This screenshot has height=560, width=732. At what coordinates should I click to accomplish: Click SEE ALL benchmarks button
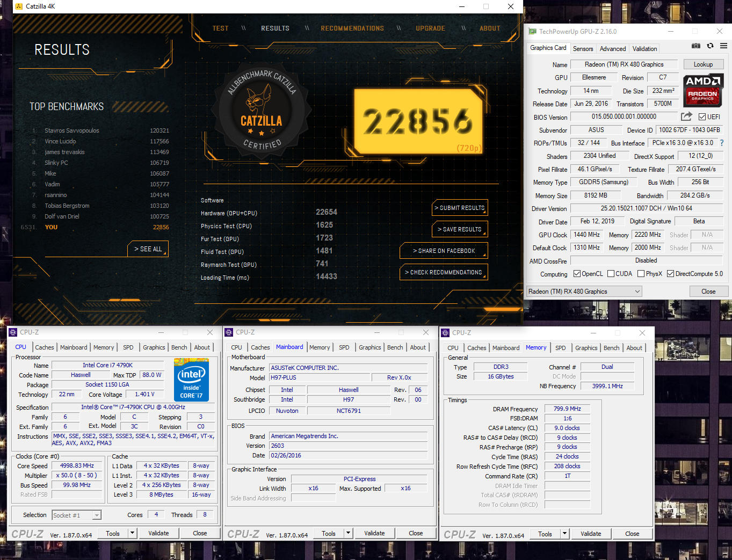click(x=148, y=249)
